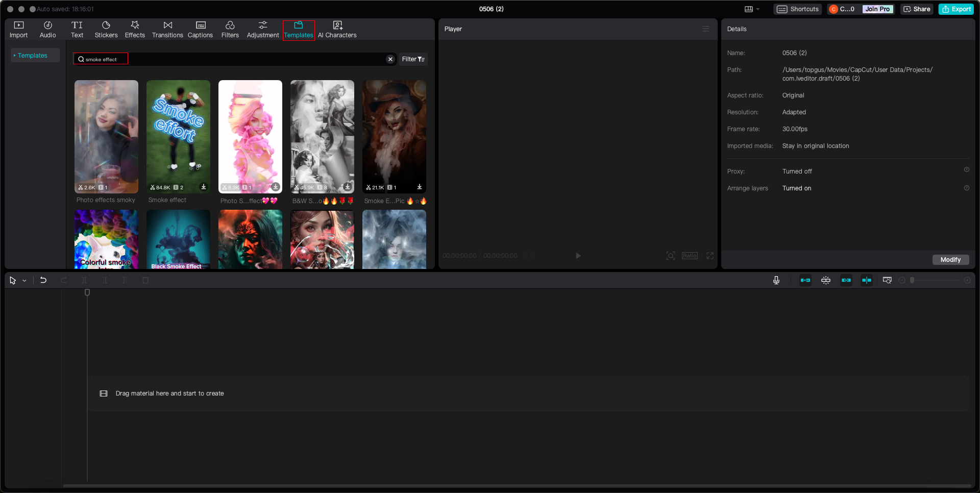Click the timeline zoom slider handle
980x493 pixels.
coord(912,280)
